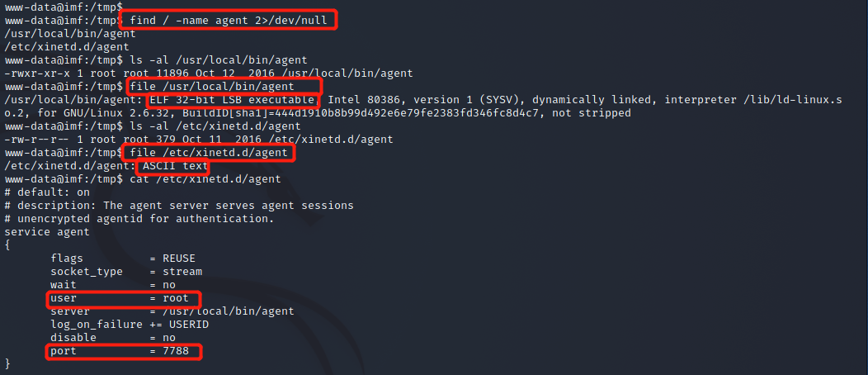This screenshot has height=375, width=868.
Task: Click the /etc/xinetd.d/agent search result line
Action: [x=67, y=47]
